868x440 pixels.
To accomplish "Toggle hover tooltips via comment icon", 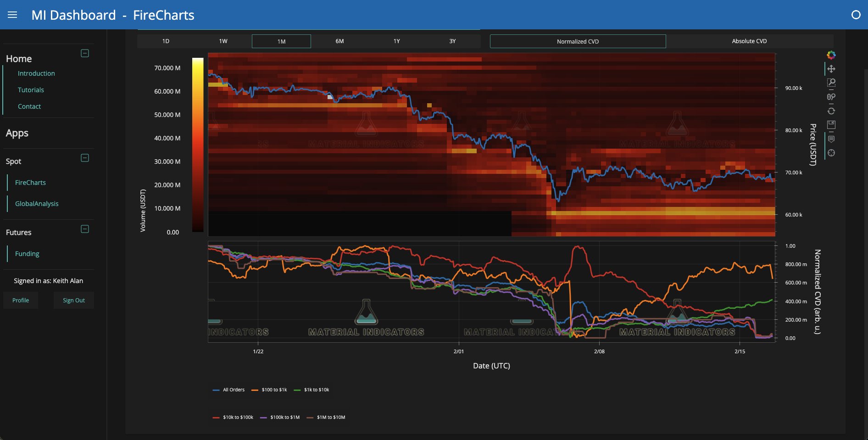I will 832,139.
